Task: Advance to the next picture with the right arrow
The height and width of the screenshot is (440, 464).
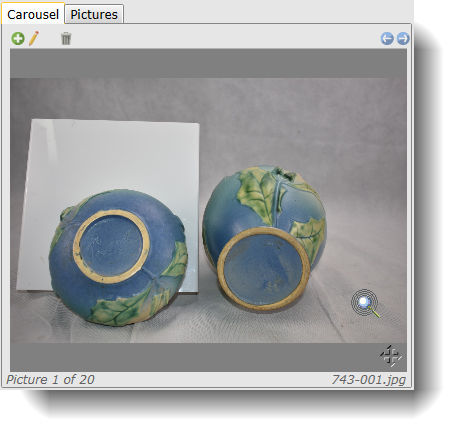Action: [x=403, y=39]
